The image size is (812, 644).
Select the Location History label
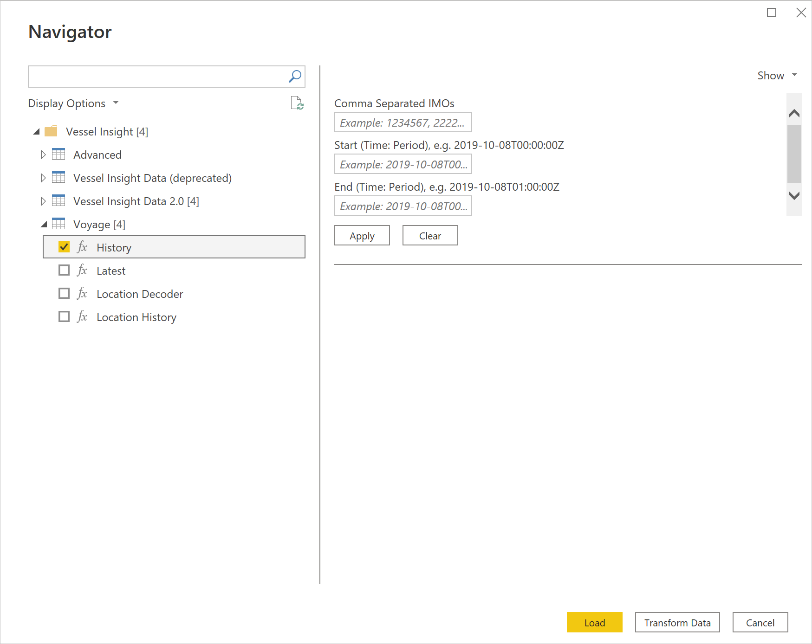tap(136, 317)
